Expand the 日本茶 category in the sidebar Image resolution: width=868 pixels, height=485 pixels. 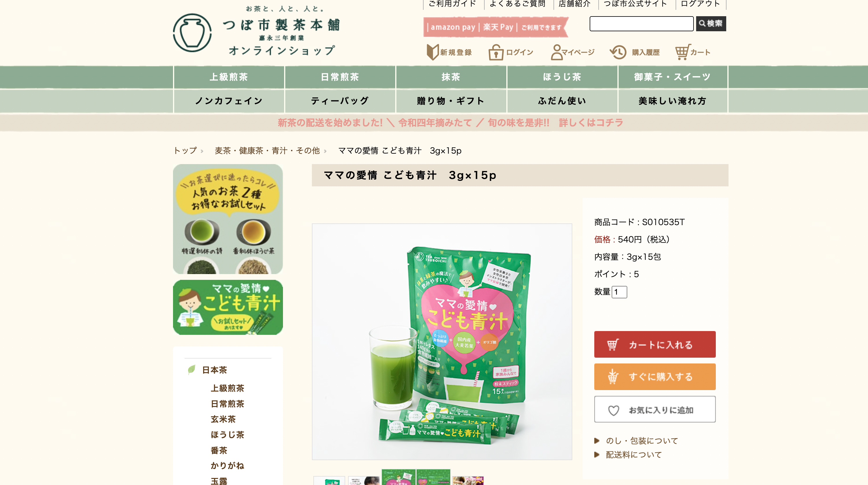pyautogui.click(x=214, y=370)
